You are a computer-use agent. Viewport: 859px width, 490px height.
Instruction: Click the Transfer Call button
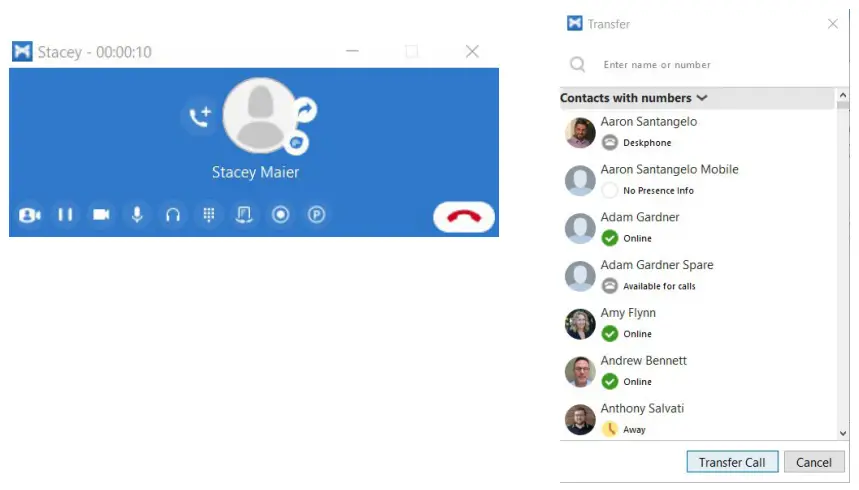point(732,462)
